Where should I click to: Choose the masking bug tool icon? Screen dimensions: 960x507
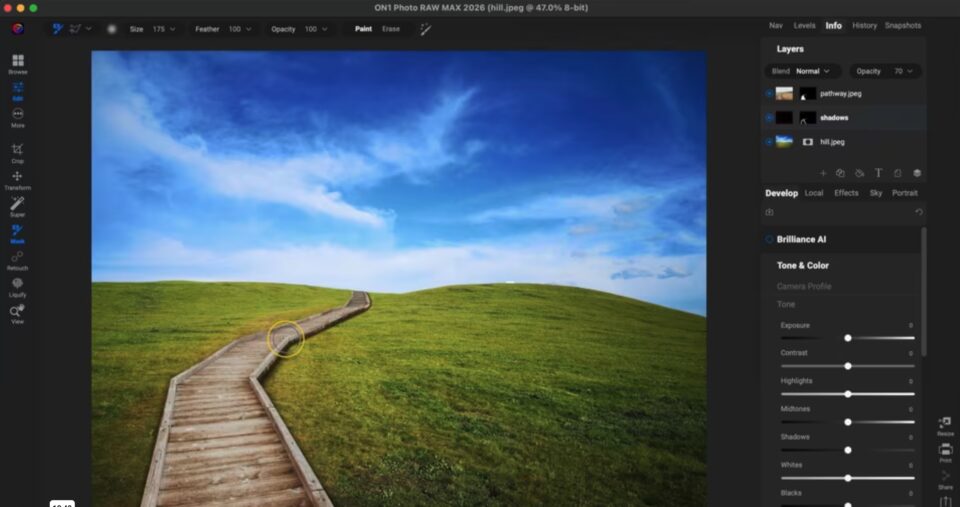point(75,29)
